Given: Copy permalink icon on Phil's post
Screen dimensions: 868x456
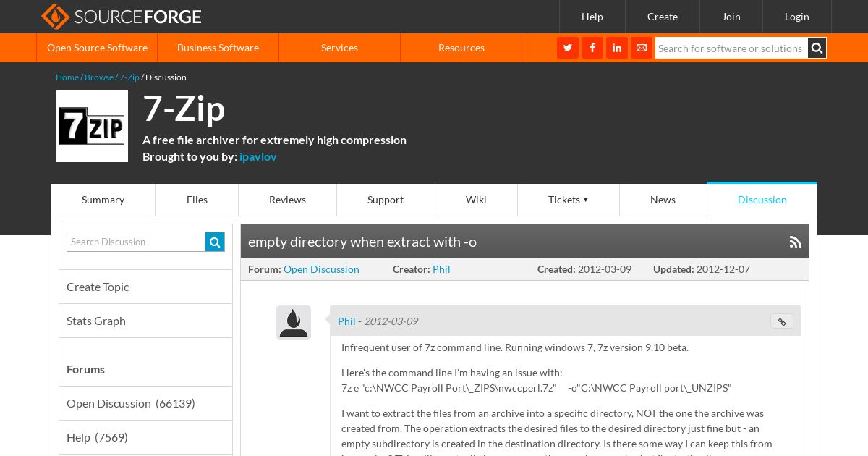Looking at the screenshot, I should pyautogui.click(x=782, y=321).
